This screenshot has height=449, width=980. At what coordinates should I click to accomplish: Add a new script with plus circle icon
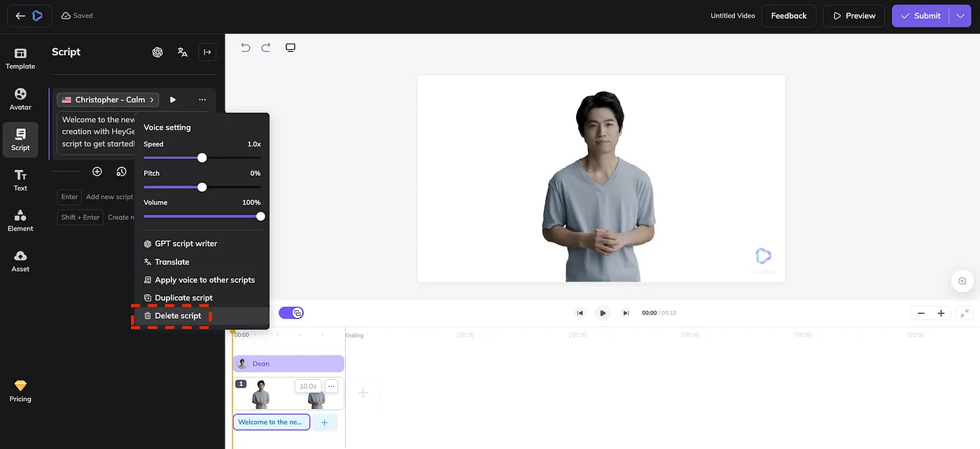click(97, 172)
